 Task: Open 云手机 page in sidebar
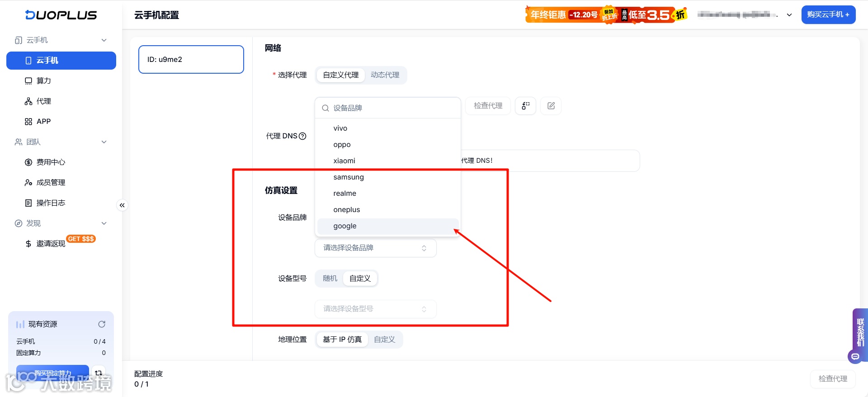pyautogui.click(x=61, y=61)
